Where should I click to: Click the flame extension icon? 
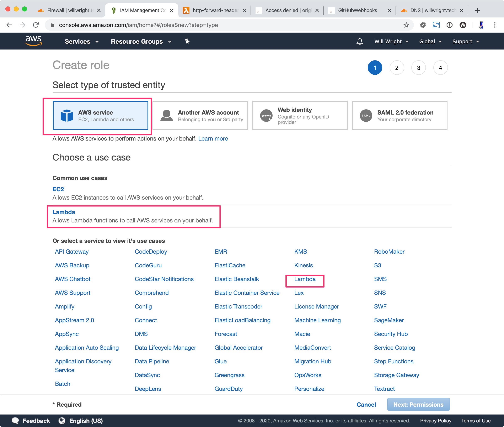pyautogui.click(x=463, y=25)
